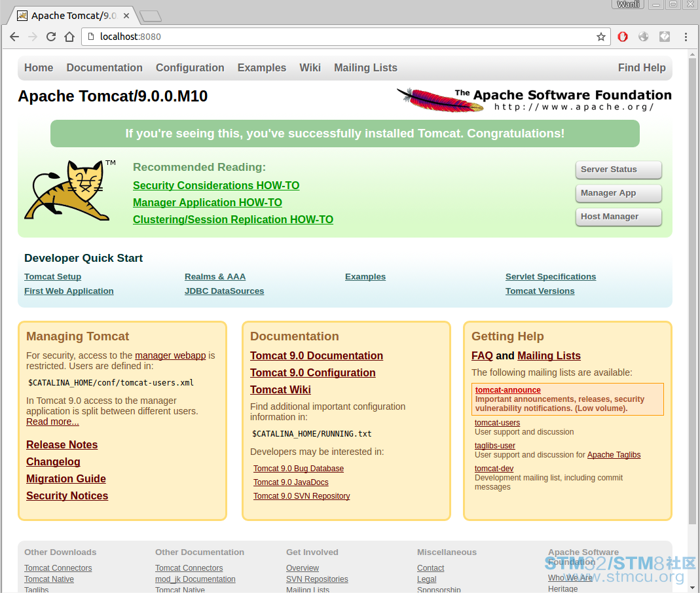This screenshot has width=700, height=593.
Task: Open the Documentation nav item
Action: [x=105, y=68]
